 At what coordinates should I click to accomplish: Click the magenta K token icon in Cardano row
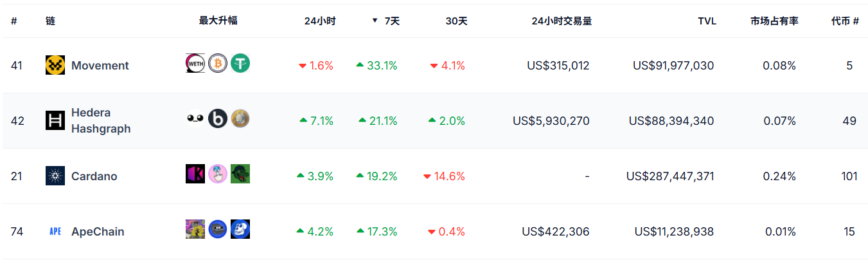click(x=195, y=174)
